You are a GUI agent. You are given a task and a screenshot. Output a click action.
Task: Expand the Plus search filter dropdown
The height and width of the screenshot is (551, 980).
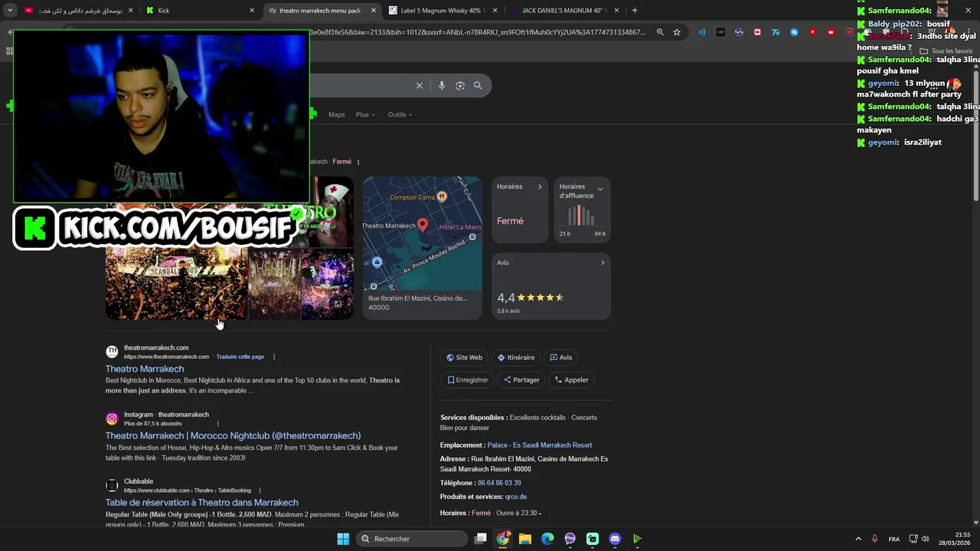[x=365, y=115]
